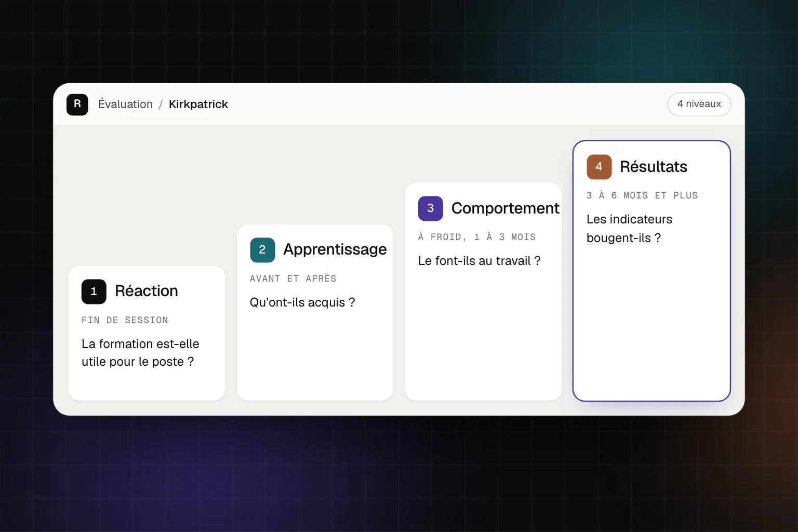
Task: Click the 4 niveaux pill button
Action: (x=699, y=104)
